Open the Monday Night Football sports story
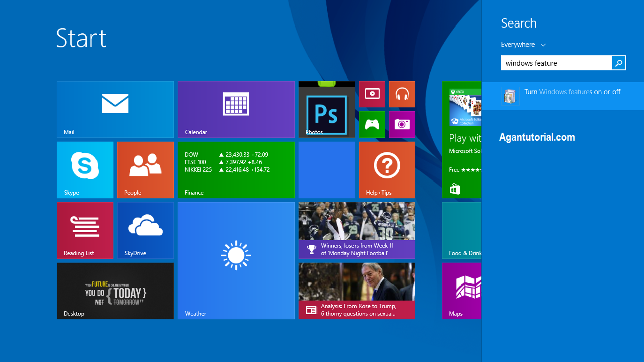This screenshot has height=362, width=644. coord(357,230)
